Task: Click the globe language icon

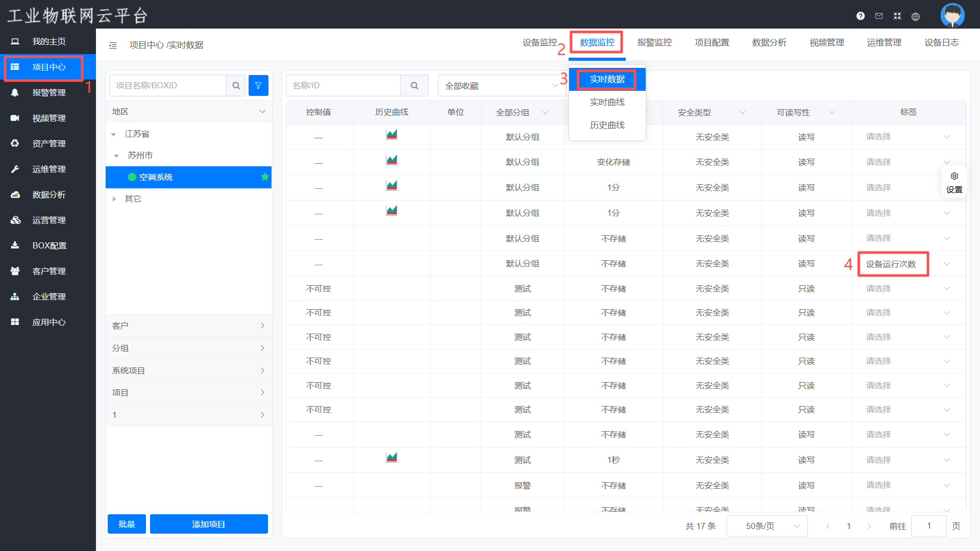Action: coord(916,16)
